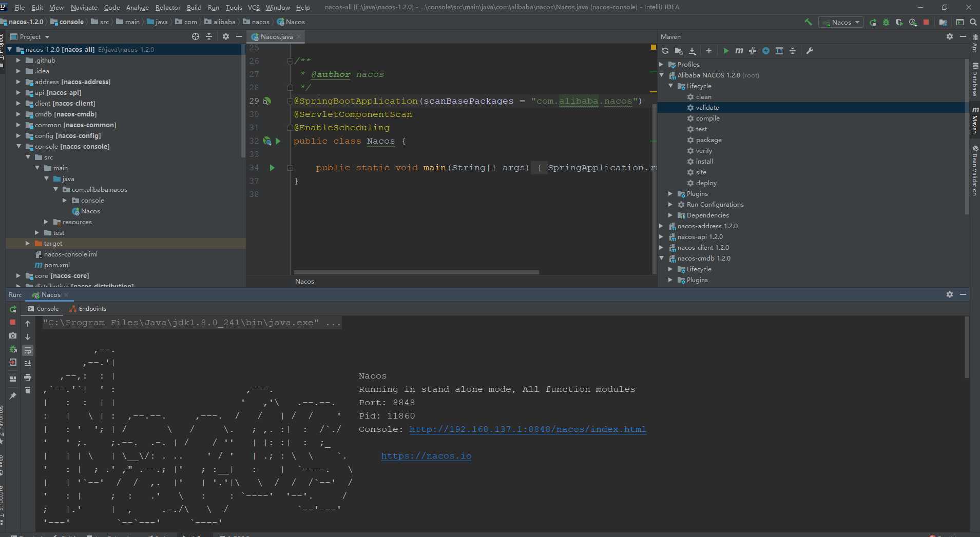Click the Search Everywhere magnifier icon
The image size is (980, 537).
point(973,22)
